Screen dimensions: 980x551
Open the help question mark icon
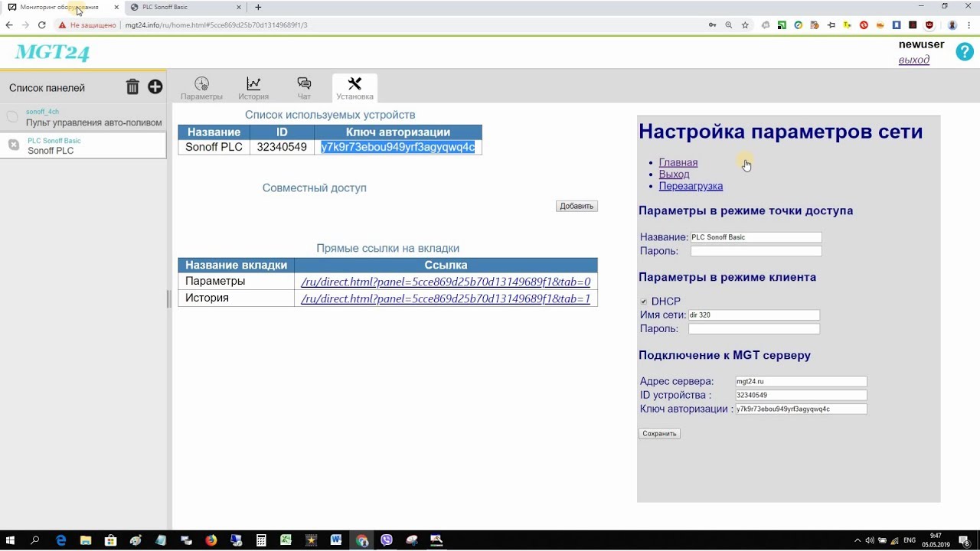coord(964,52)
